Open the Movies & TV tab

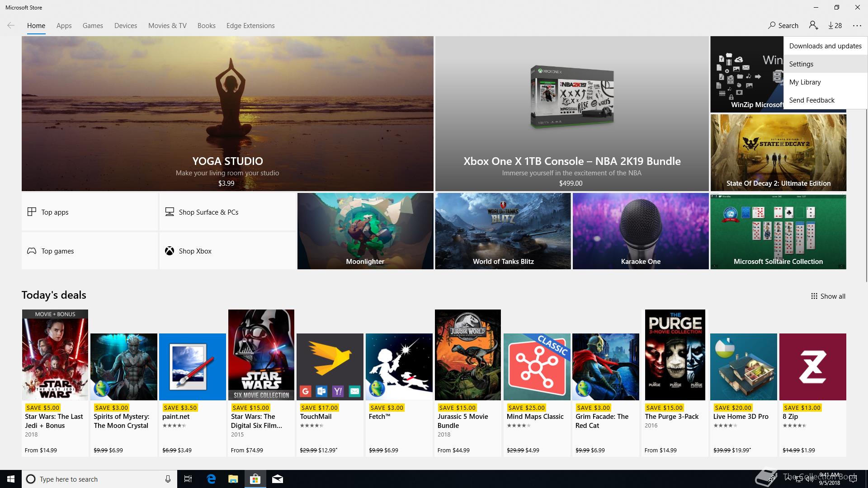[x=167, y=26]
